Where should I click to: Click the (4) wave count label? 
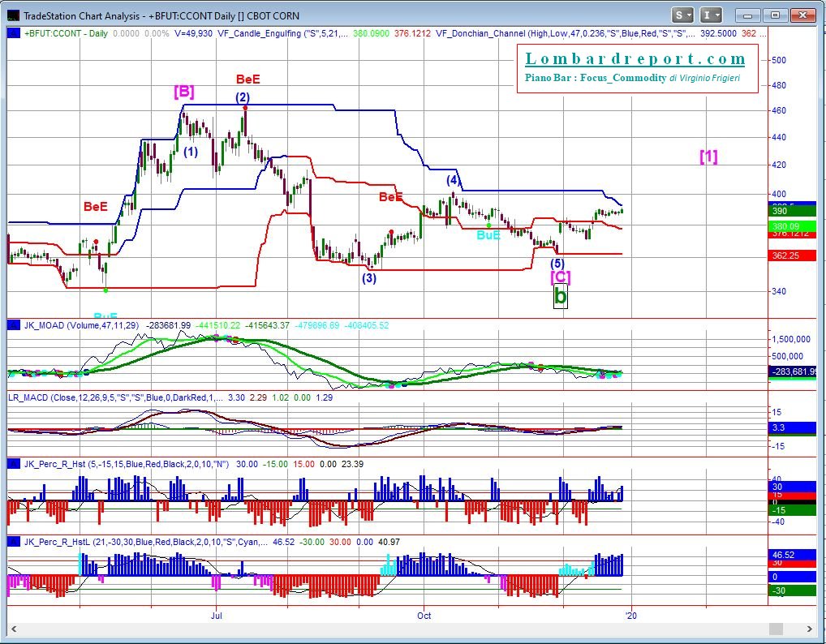pyautogui.click(x=453, y=180)
